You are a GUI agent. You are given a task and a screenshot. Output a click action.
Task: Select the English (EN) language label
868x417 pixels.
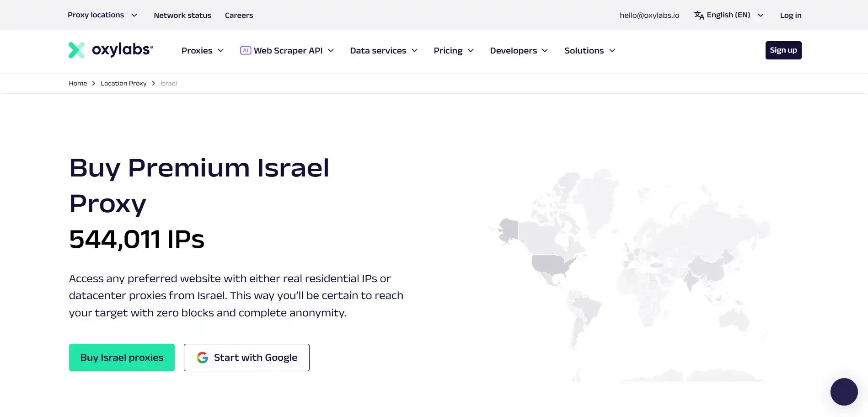click(x=729, y=15)
